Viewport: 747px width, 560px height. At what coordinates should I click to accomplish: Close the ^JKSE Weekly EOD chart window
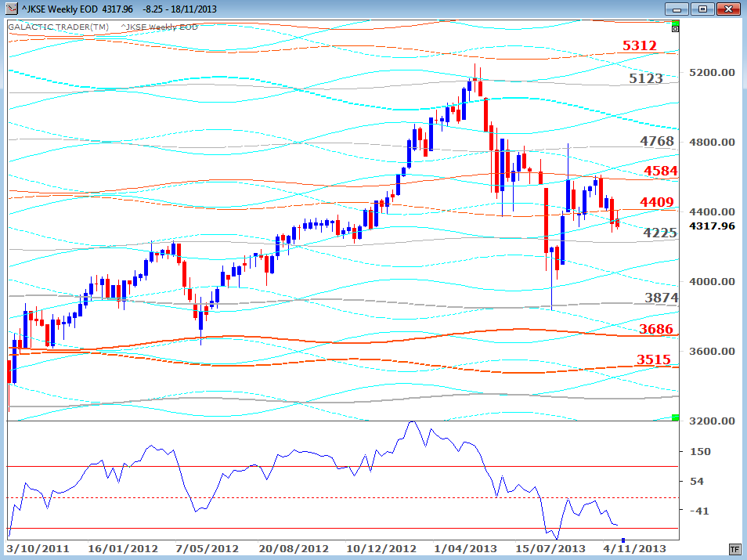click(x=727, y=9)
